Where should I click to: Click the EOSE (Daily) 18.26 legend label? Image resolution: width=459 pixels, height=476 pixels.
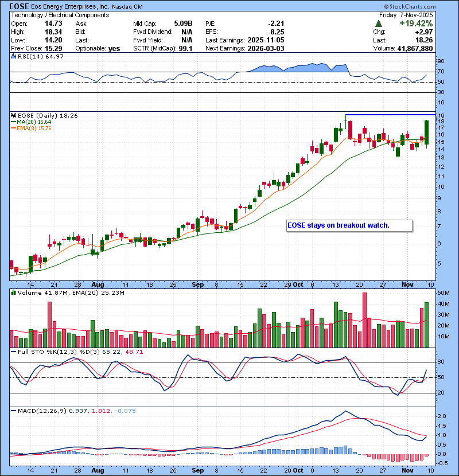[48, 116]
